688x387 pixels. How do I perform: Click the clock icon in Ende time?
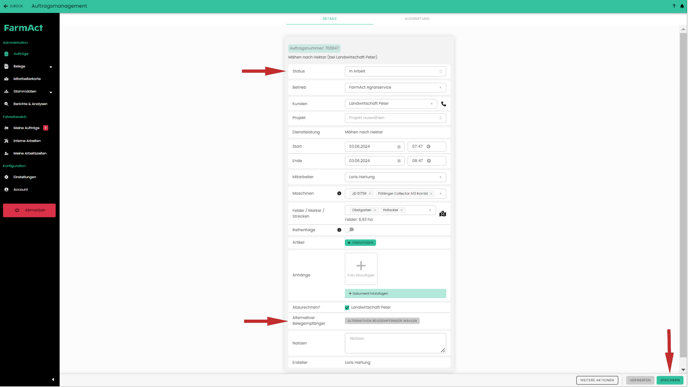429,161
